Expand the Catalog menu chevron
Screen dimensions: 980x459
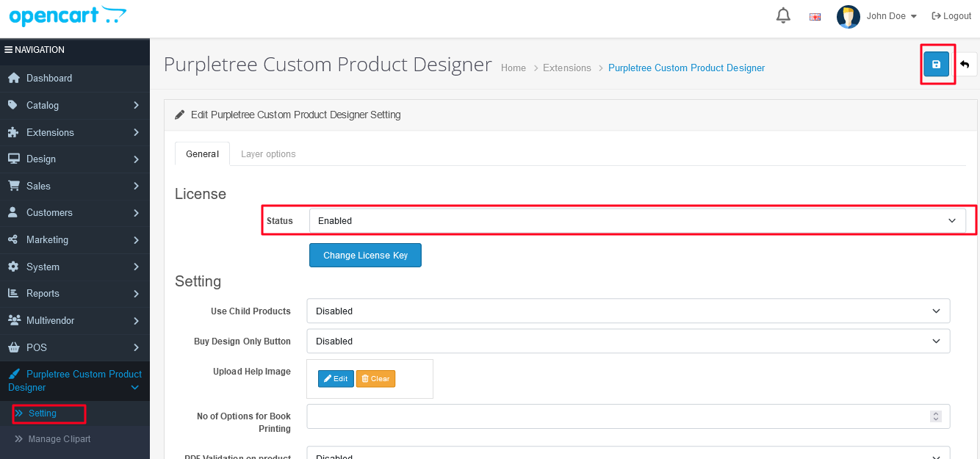click(x=136, y=105)
